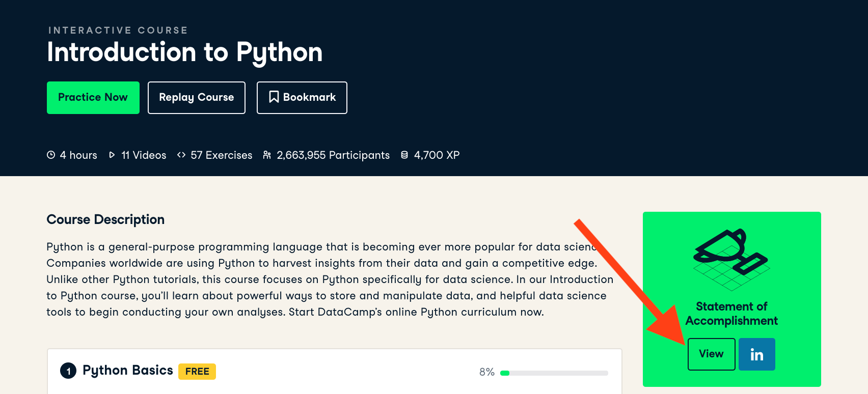The width and height of the screenshot is (868, 394).
Task: Click the coin stack icon beside 4,700 XP
Action: point(404,155)
